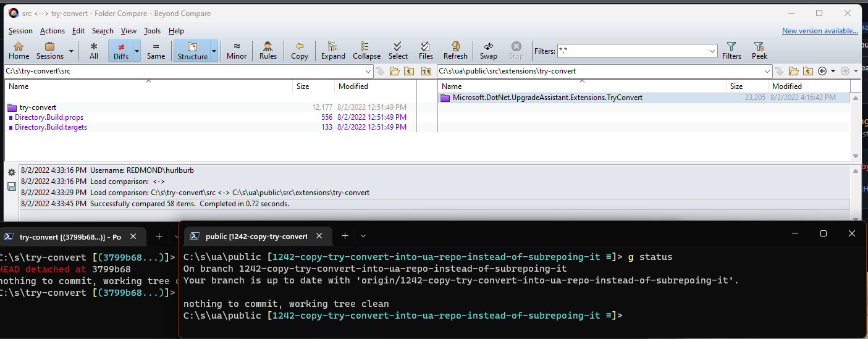The width and height of the screenshot is (868, 339).
Task: Open the Diffs dropdown arrow
Action: pos(137,51)
